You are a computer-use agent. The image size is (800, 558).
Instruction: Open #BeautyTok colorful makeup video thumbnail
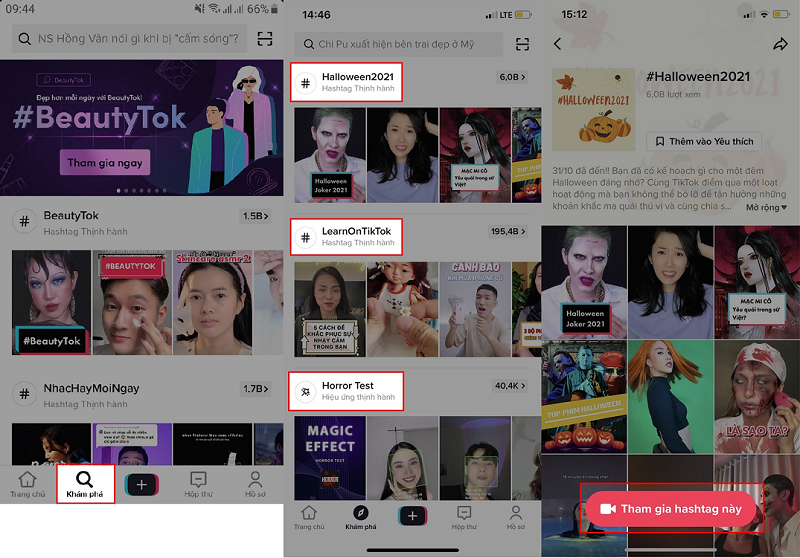[x=52, y=302]
